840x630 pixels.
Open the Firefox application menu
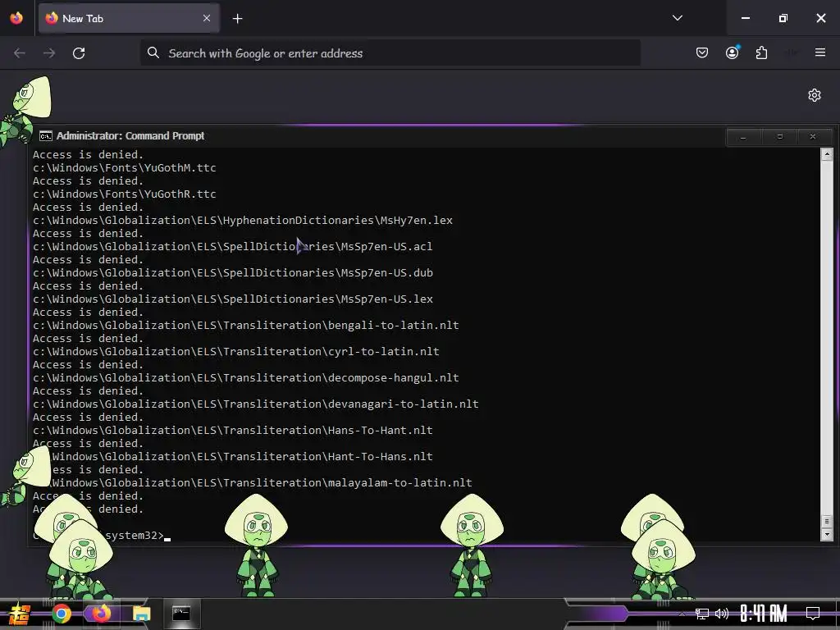(819, 52)
